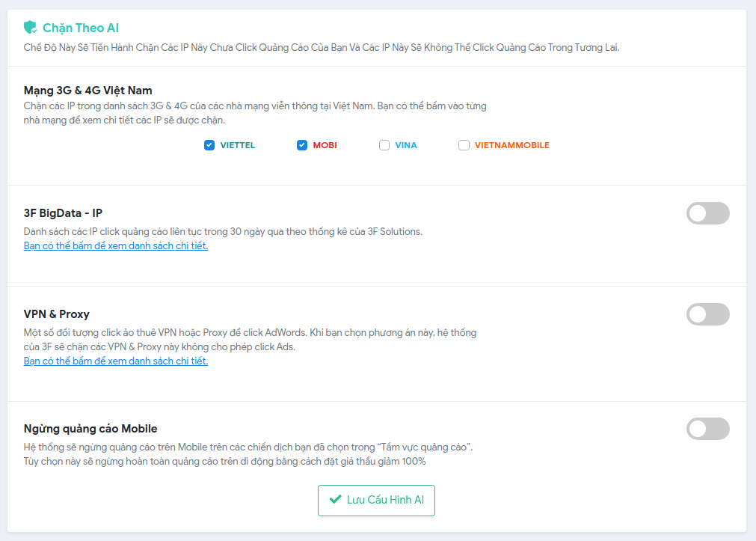Screen dimensions: 756x541
Task: Click the shield icon beside Chặn Theo AI
Action: click(x=31, y=28)
